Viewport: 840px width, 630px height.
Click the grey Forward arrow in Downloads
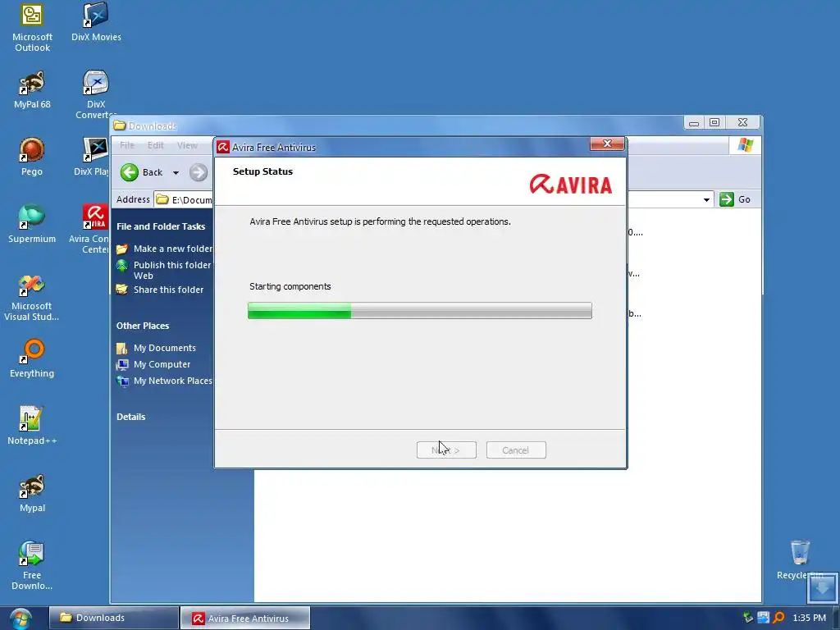tap(199, 172)
